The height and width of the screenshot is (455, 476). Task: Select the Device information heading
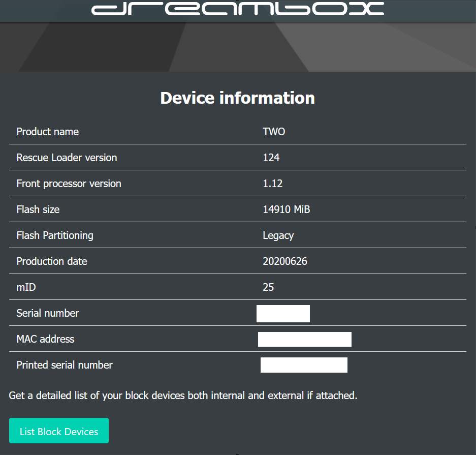(238, 98)
